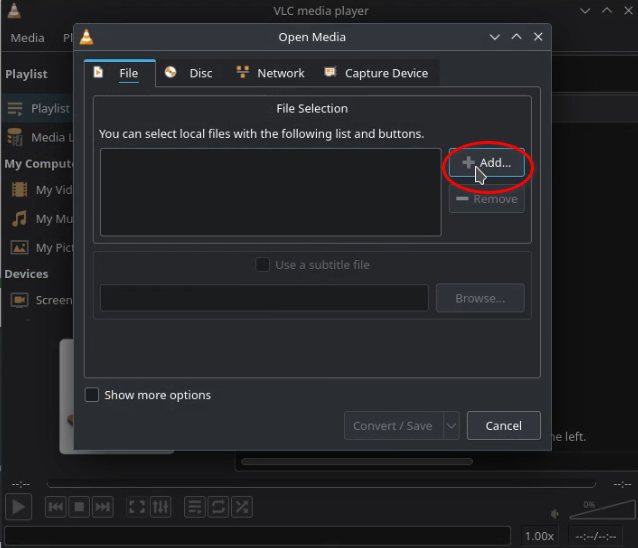Click the Stop playback button
The width and height of the screenshot is (638, 548).
click(x=79, y=507)
